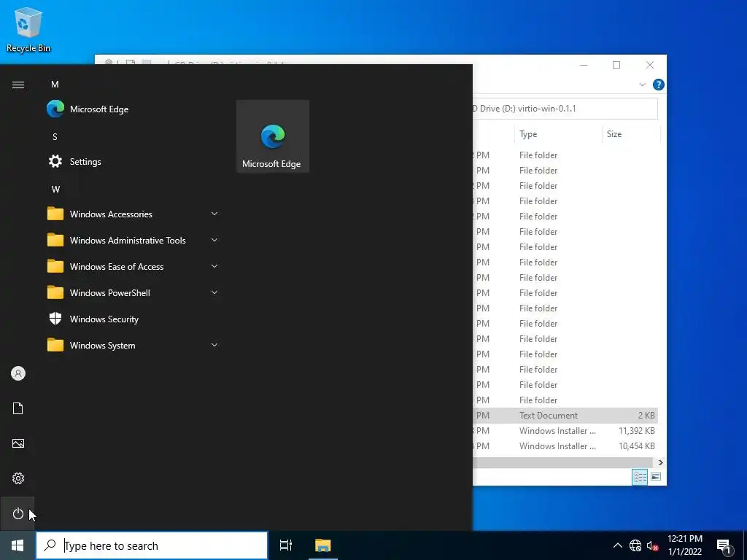This screenshot has width=747, height=560.
Task: Select the 11,392 KB Windows Installer row
Action: [565, 430]
